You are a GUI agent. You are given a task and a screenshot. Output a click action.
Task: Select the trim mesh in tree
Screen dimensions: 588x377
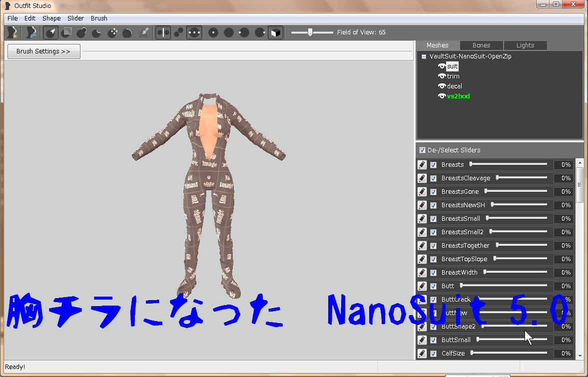[453, 76]
